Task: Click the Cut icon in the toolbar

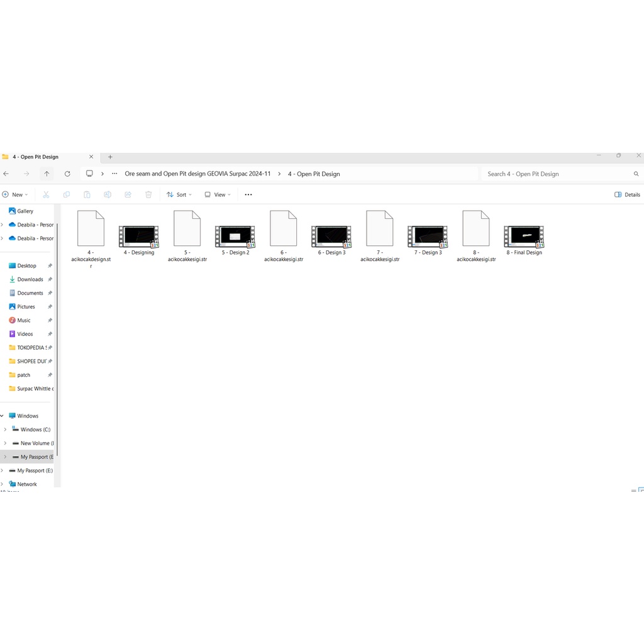Action: tap(46, 195)
